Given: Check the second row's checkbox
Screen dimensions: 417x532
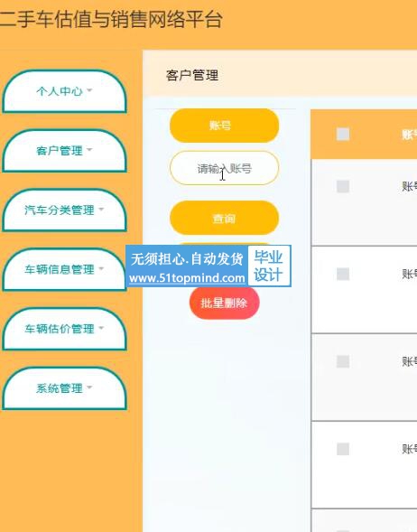Looking at the screenshot, I should click(343, 274).
